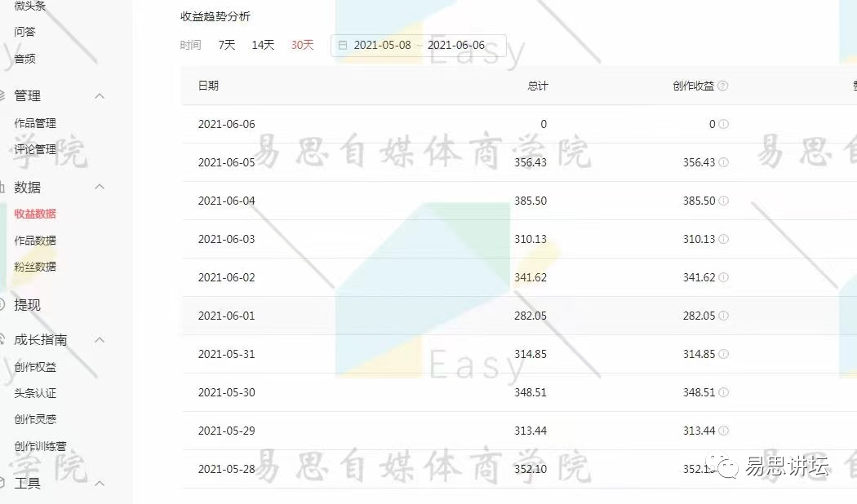The width and height of the screenshot is (857, 504).
Task: Collapse the 数据 section in sidebar
Action: [x=100, y=187]
